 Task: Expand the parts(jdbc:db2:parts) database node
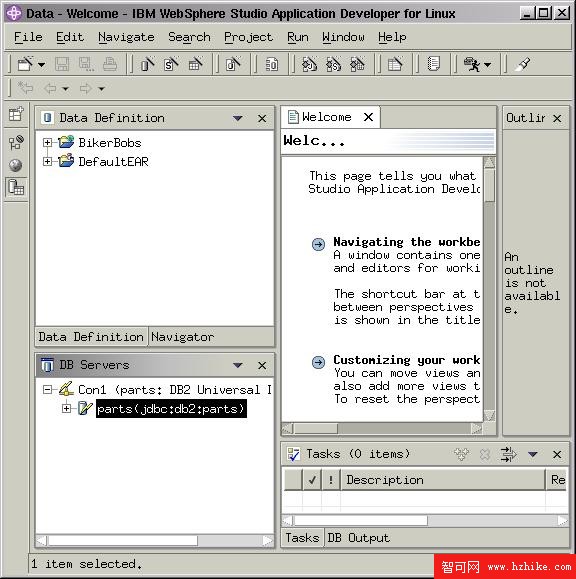click(66, 408)
